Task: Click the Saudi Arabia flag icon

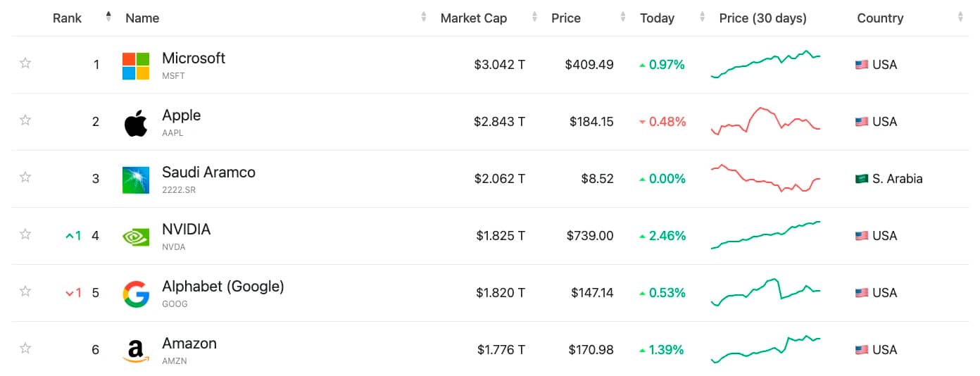Action: [x=862, y=179]
